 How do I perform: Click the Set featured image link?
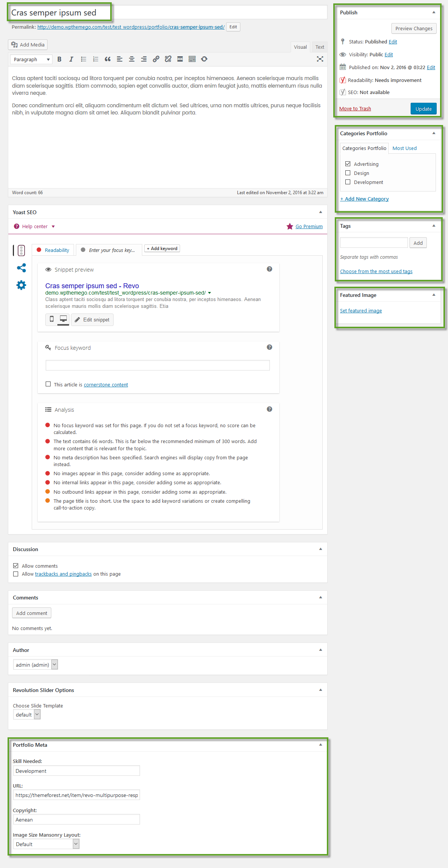[x=361, y=311]
